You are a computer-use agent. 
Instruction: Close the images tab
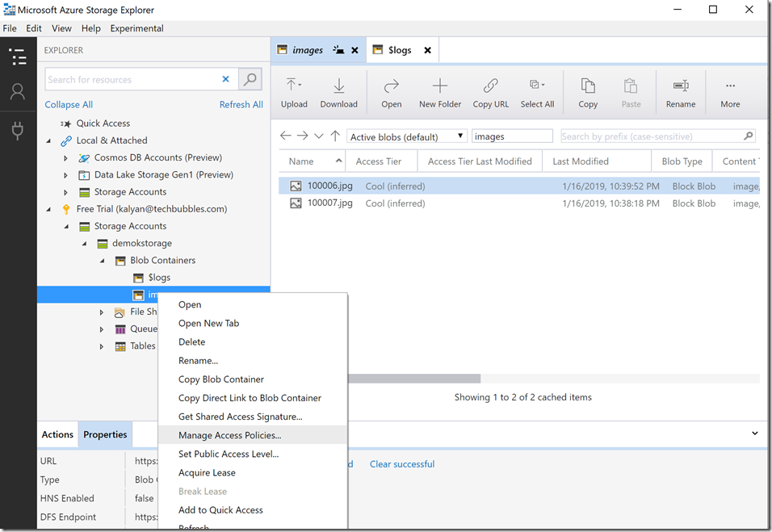tap(355, 50)
